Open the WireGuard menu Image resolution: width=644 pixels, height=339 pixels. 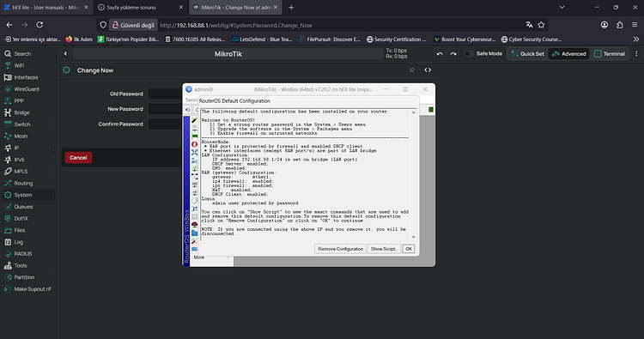tap(21, 89)
